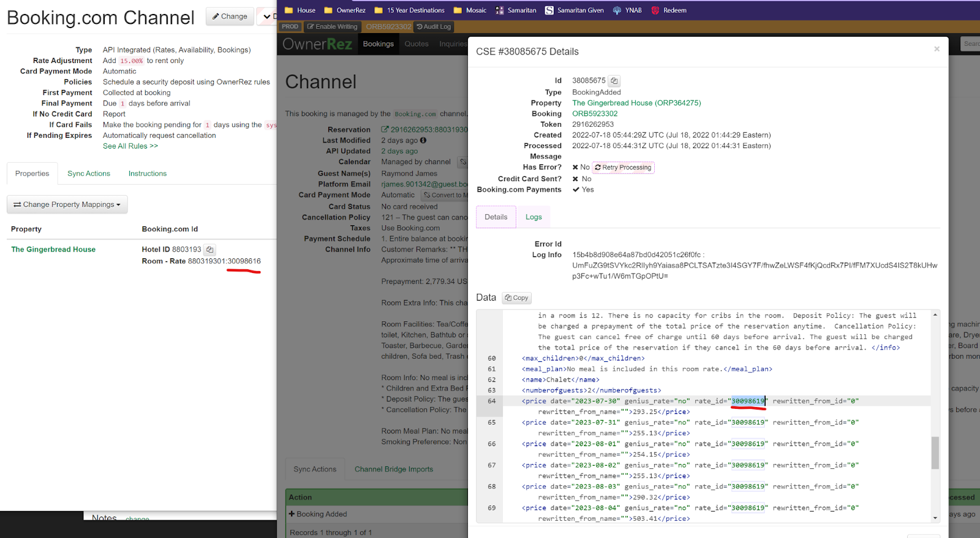Expand Change Property Mappings dropdown
Viewport: 980px width, 538px height.
click(x=67, y=204)
